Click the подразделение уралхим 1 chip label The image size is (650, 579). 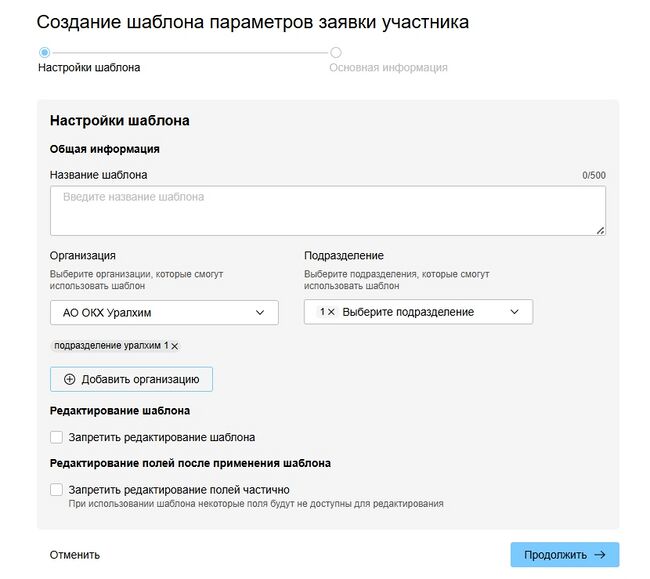click(x=110, y=346)
